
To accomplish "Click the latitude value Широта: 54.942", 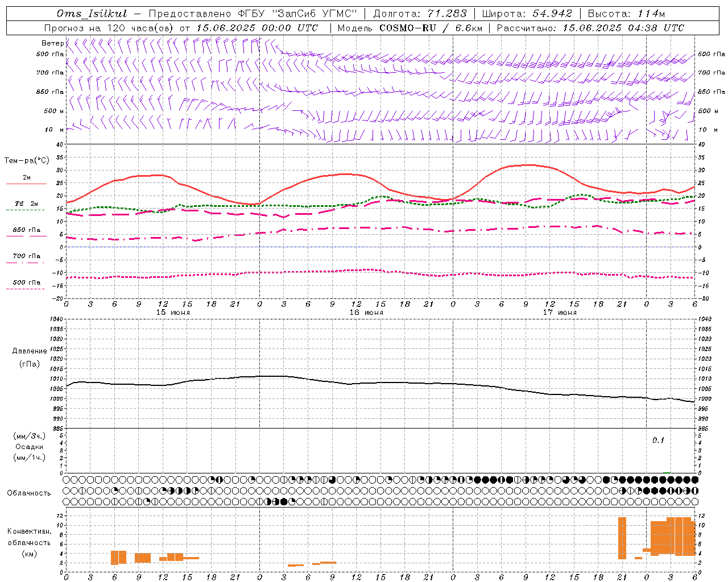I will click(x=527, y=14).
